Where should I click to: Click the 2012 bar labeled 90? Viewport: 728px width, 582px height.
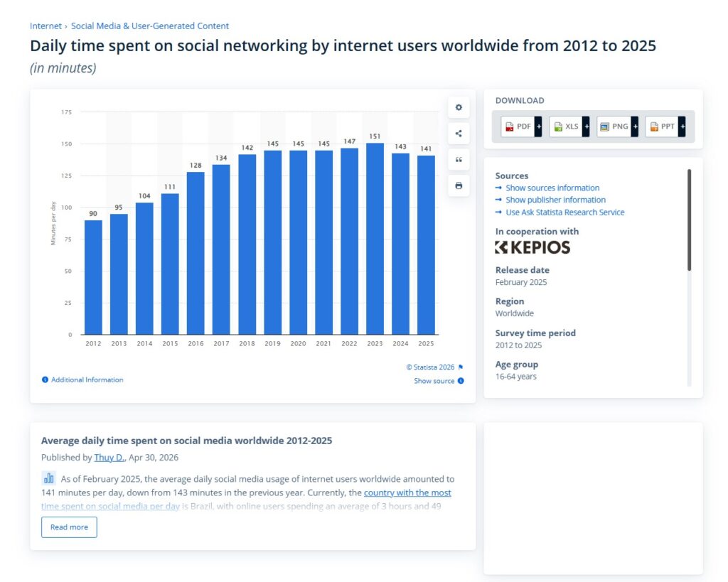pyautogui.click(x=93, y=277)
